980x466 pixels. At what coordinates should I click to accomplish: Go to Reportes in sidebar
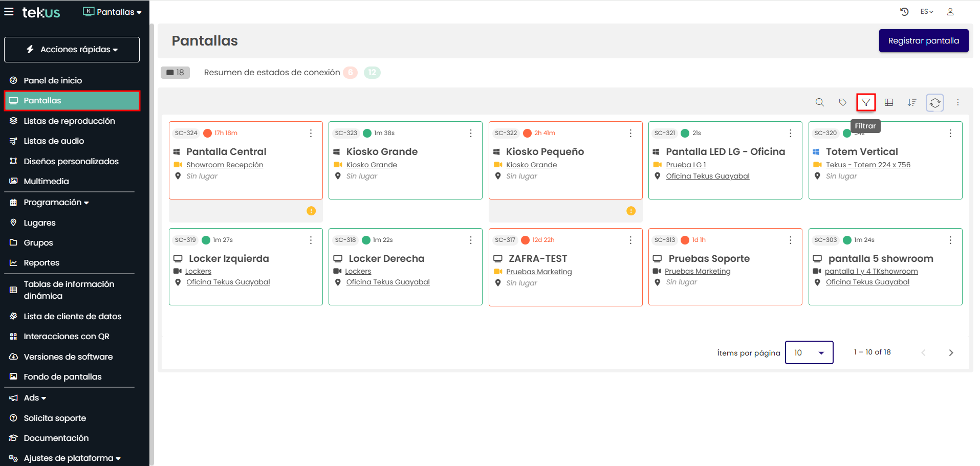41,262
